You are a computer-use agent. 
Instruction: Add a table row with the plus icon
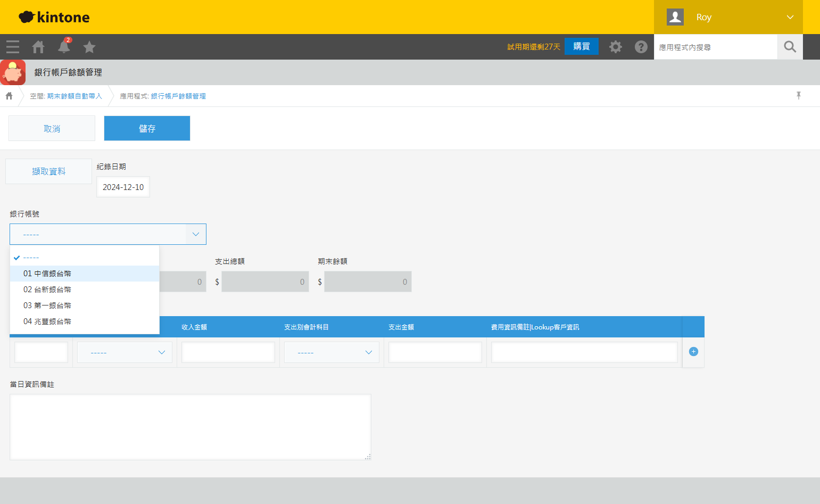tap(693, 351)
